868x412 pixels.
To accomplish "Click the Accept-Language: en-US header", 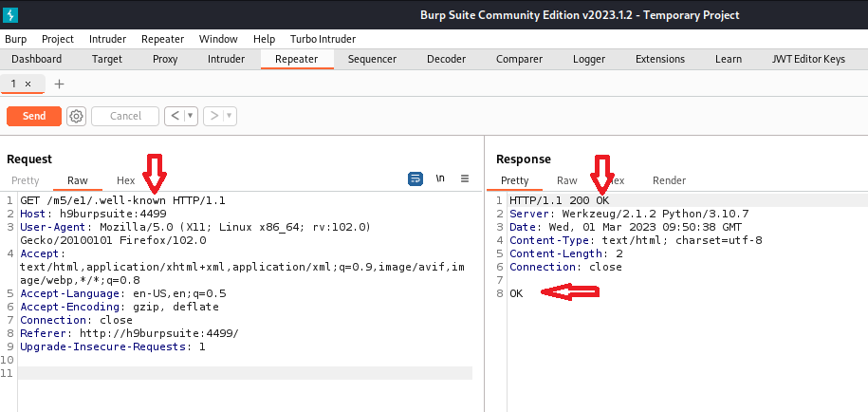I will 123,293.
